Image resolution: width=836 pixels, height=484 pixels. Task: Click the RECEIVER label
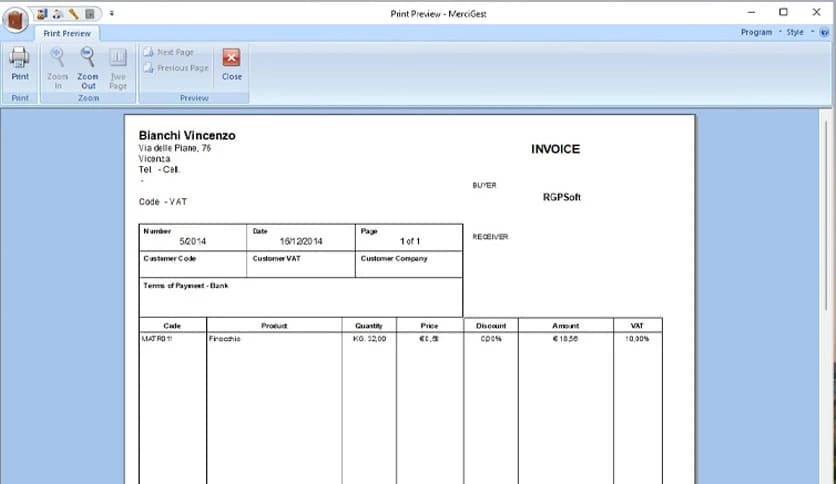pos(490,237)
